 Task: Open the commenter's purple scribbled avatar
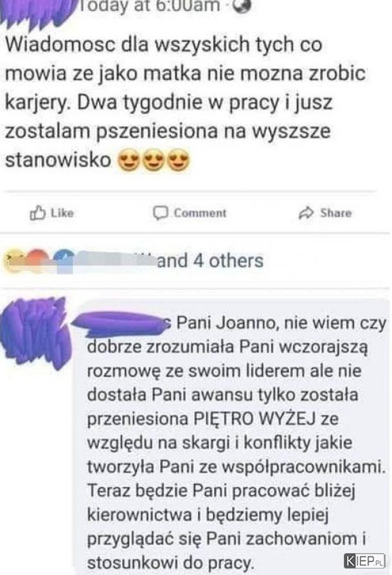[x=35, y=333]
